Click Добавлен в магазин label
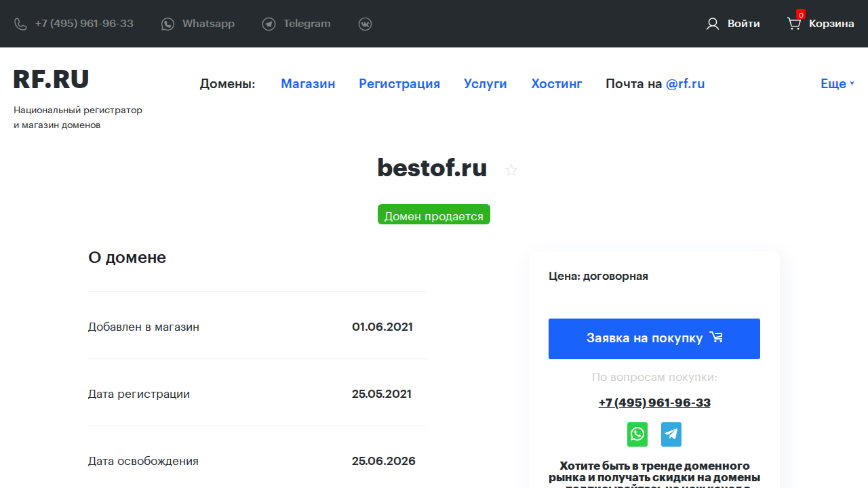 coord(144,327)
